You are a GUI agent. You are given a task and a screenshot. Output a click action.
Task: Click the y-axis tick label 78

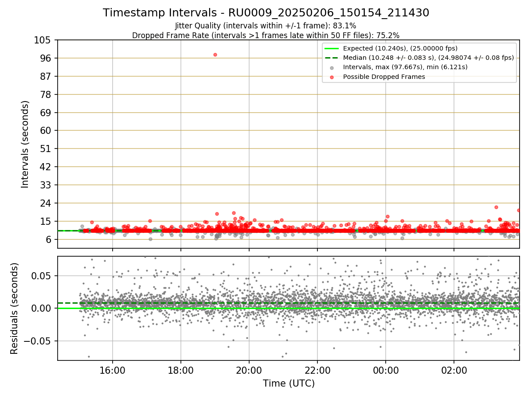[46, 94]
